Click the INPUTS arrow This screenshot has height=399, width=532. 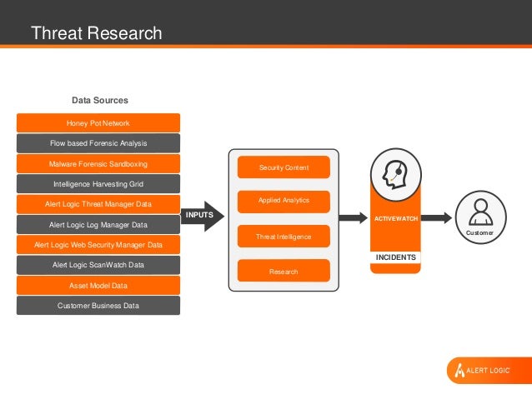pyautogui.click(x=203, y=216)
